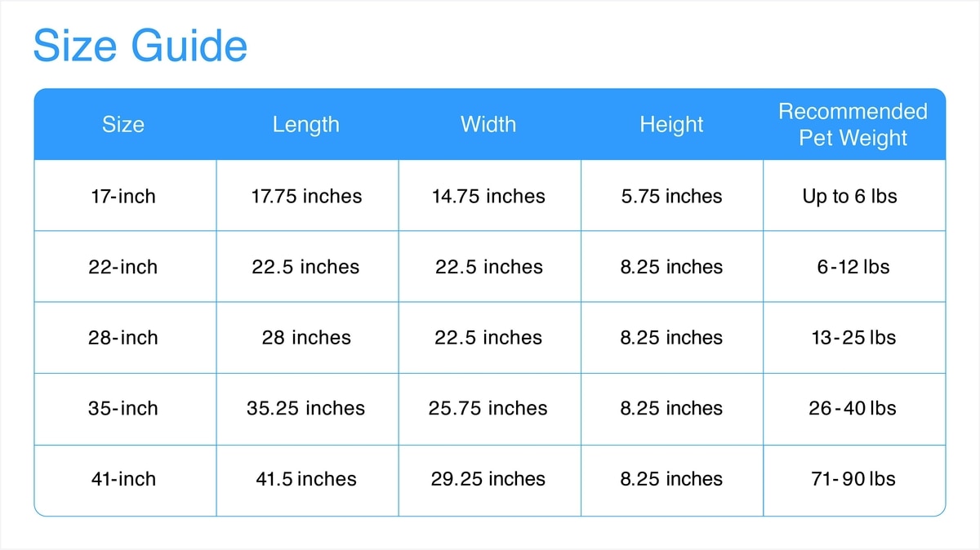Click the 22-inch size cell
Image resolution: width=980 pixels, height=550 pixels.
(123, 267)
